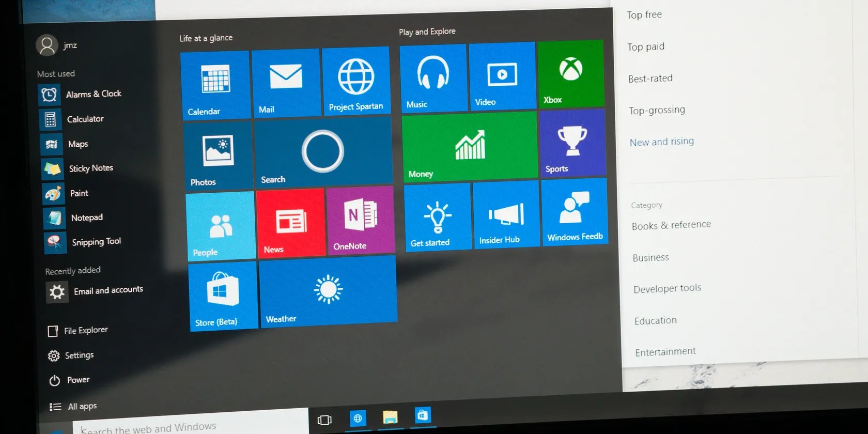Open the Store (Beta) tile
Image resolution: width=868 pixels, height=434 pixels.
click(223, 296)
